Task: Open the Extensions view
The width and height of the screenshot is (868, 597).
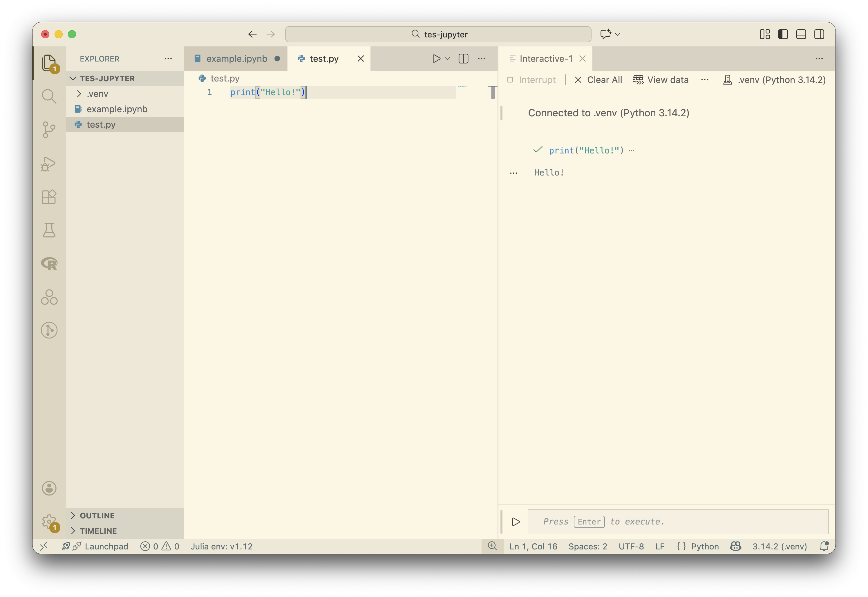Action: [x=49, y=197]
